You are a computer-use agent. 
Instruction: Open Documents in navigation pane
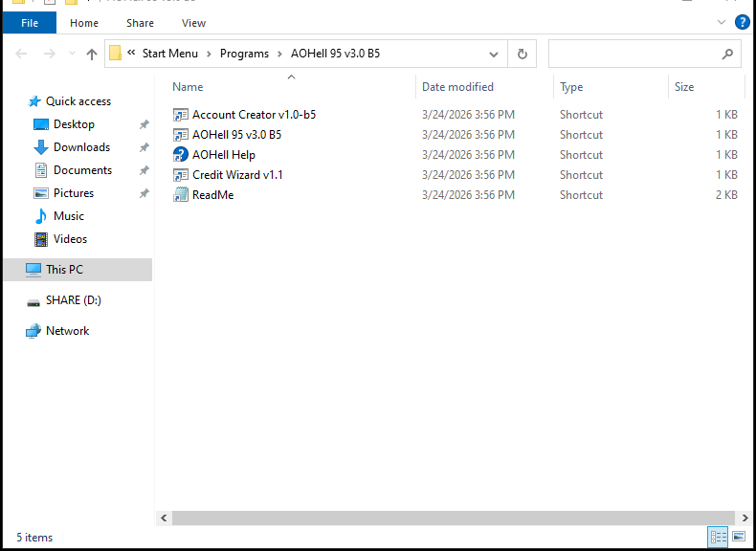coord(82,170)
